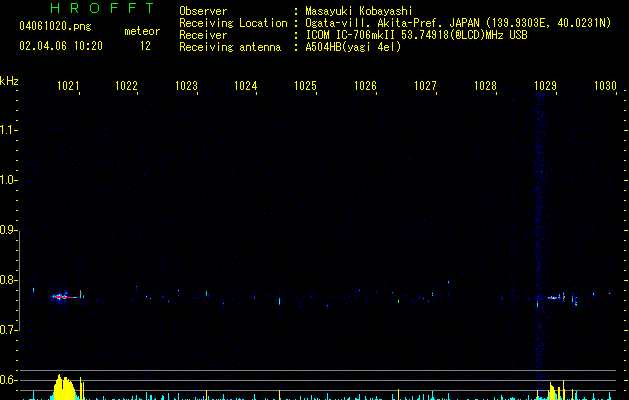Click the 1025 time axis label
629x400 pixels.
305,86
